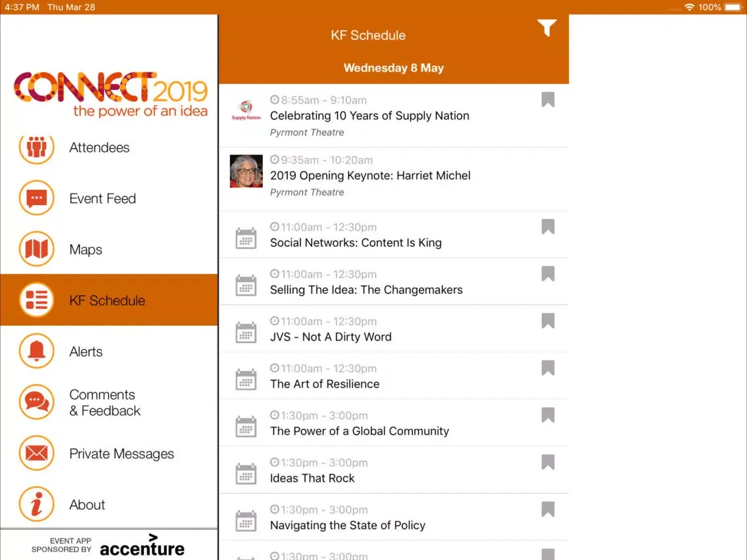Go to Maps menu label
This screenshot has width=747, height=560.
pos(85,250)
